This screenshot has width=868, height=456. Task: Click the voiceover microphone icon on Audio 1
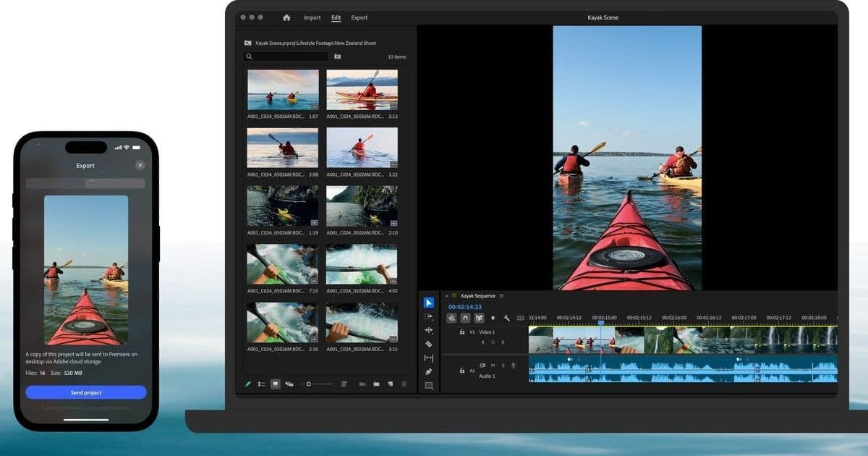pos(514,365)
